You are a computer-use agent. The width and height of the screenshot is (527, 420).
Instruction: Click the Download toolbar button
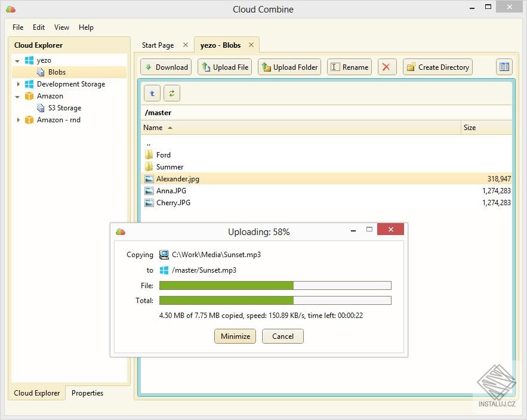(x=166, y=67)
